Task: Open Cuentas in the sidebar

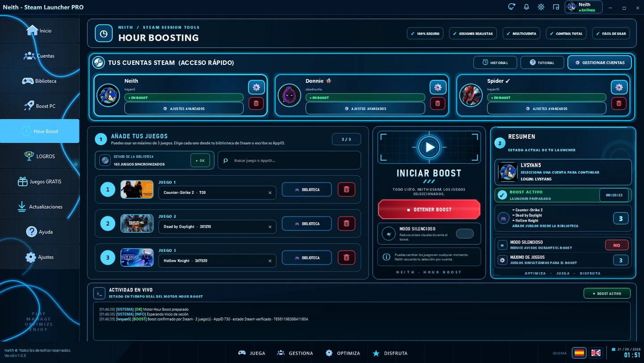Action: pyautogui.click(x=39, y=56)
